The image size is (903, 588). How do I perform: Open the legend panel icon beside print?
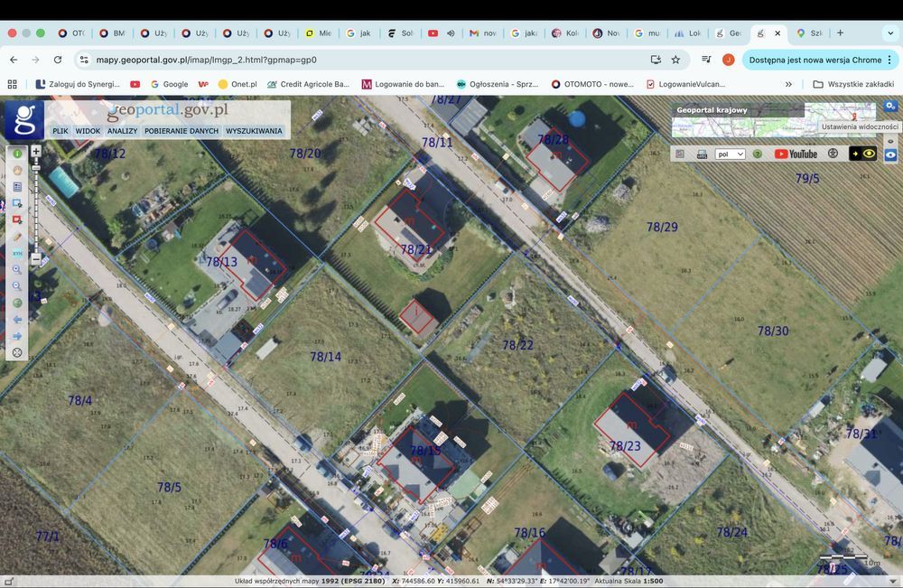pyautogui.click(x=680, y=154)
